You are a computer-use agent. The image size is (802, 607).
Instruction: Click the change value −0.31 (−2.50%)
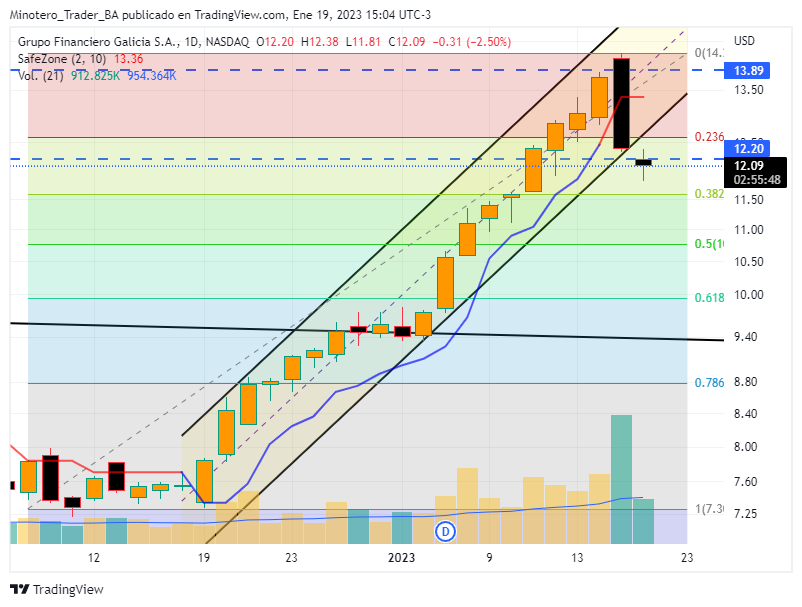(x=472, y=42)
